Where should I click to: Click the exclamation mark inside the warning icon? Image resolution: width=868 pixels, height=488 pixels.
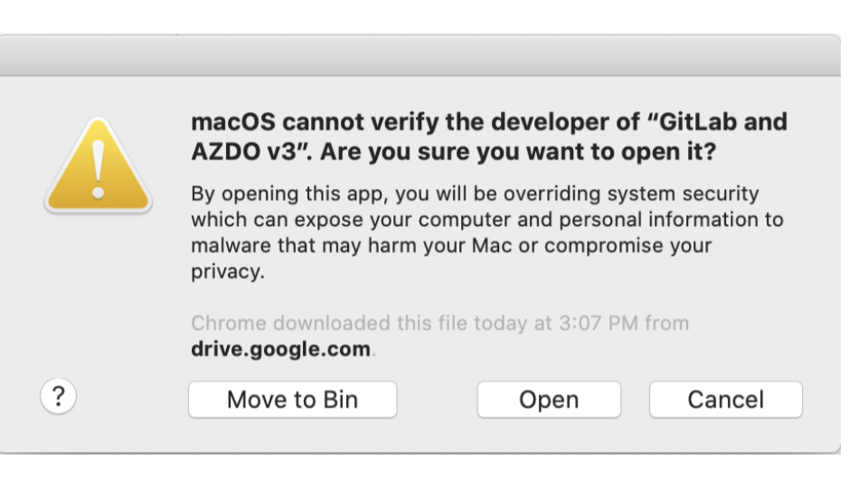[98, 169]
